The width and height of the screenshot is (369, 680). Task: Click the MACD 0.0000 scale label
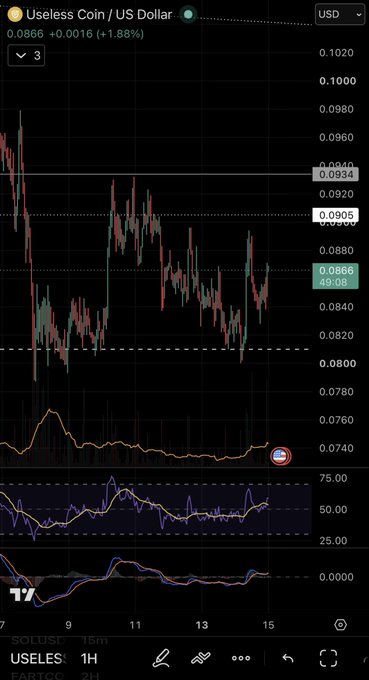pos(336,577)
